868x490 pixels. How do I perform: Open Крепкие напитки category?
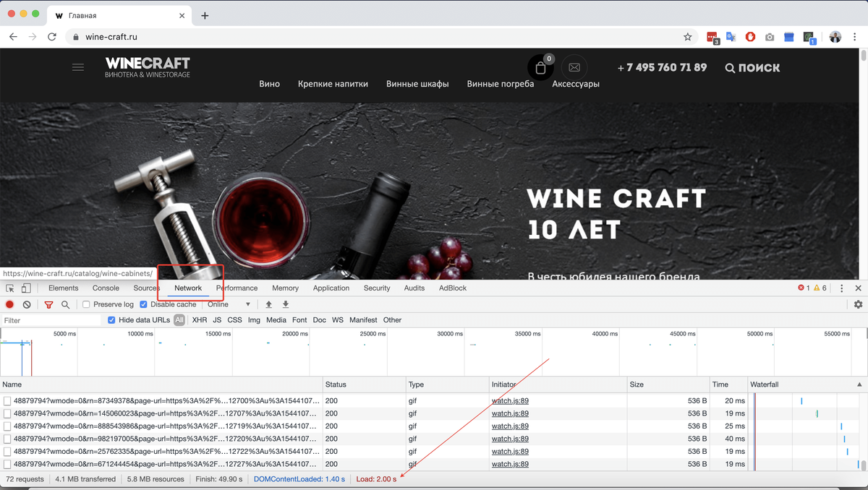point(333,84)
